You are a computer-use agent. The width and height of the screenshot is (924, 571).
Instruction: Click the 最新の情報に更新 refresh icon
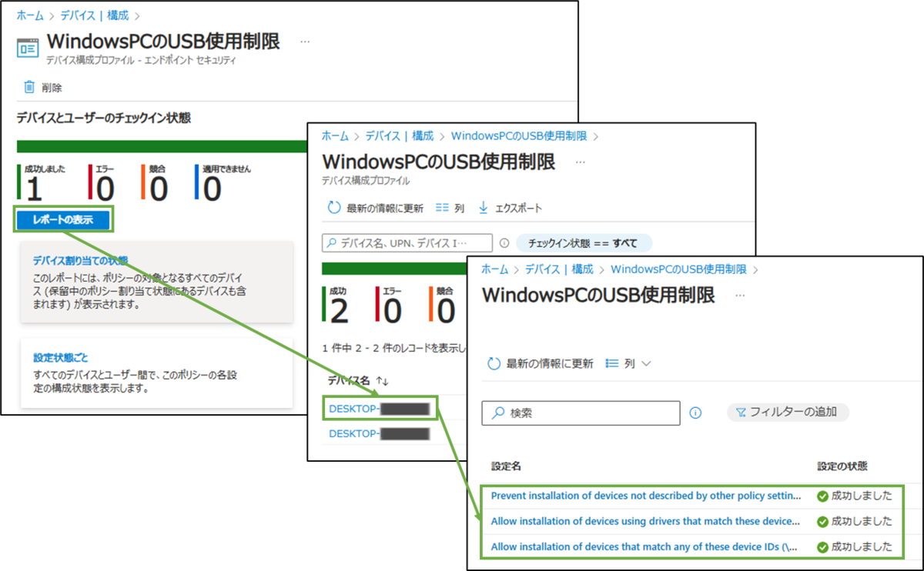pos(335,208)
